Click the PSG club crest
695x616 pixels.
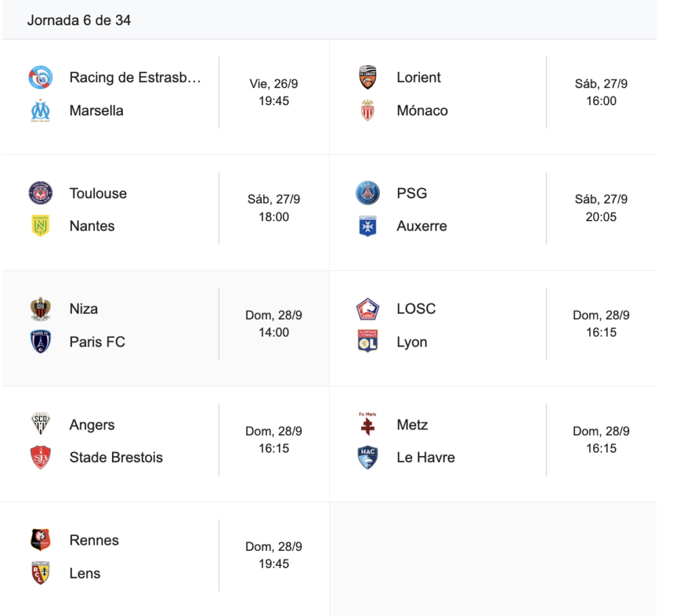(368, 193)
